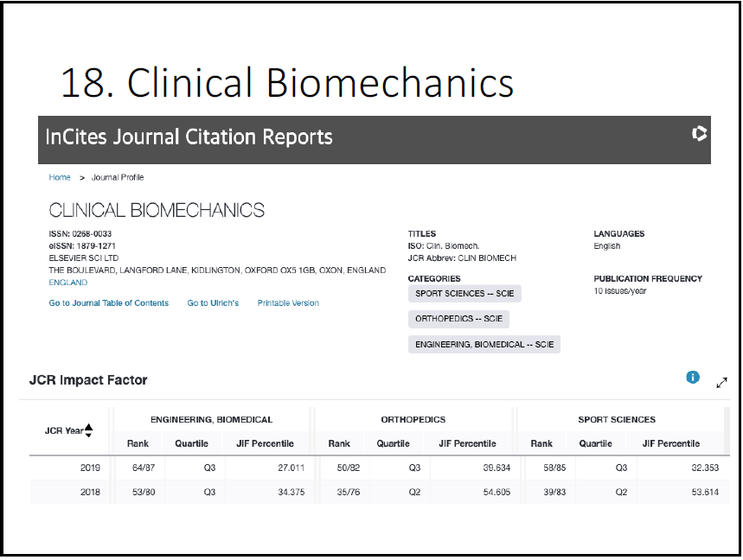
Task: Expand the JCR Impact Factor panel
Action: coord(722,383)
